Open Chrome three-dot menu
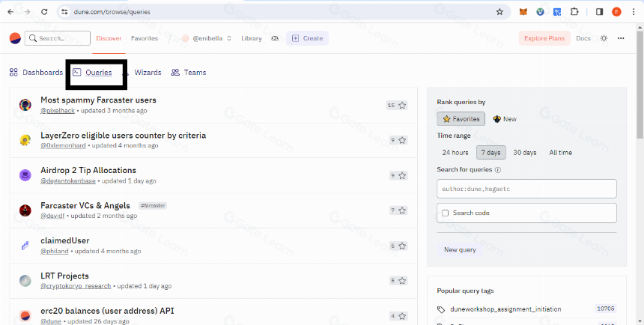 click(634, 12)
